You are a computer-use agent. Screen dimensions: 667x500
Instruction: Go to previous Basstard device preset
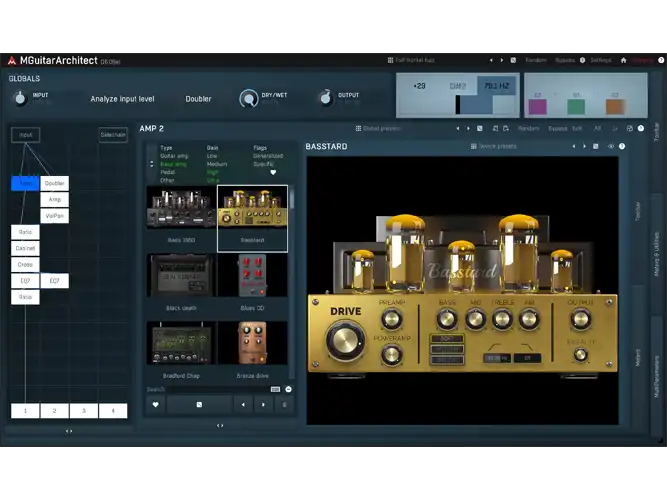[x=574, y=146]
